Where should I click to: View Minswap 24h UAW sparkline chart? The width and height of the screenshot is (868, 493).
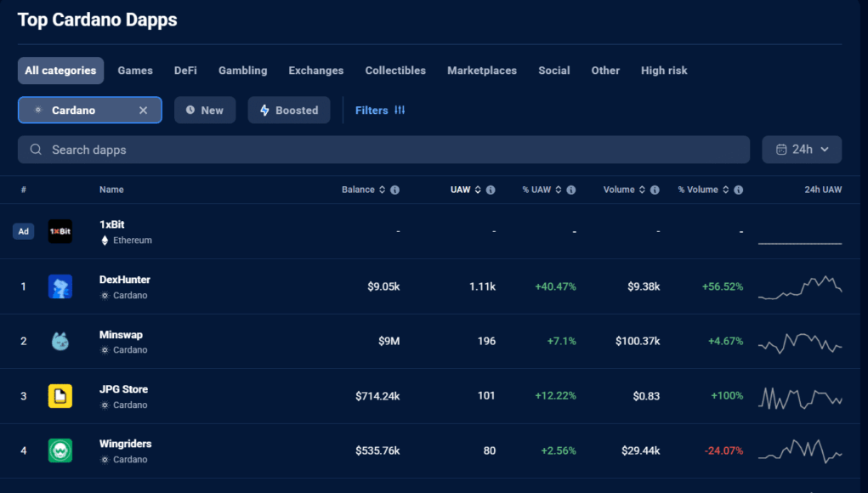800,343
